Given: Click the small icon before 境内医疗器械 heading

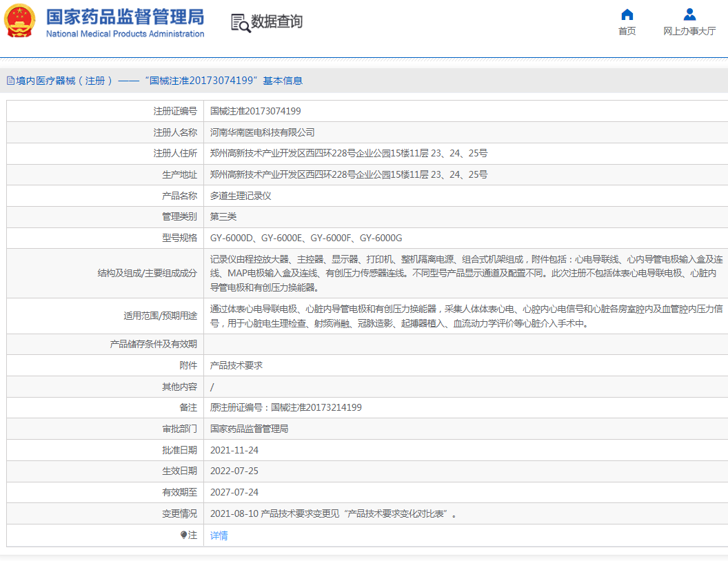Looking at the screenshot, I should tap(10, 81).
